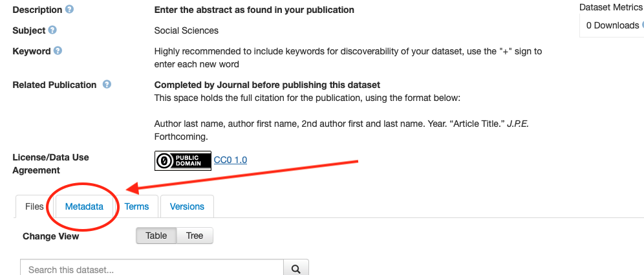The height and width of the screenshot is (275, 644).
Task: Go to the Versions tab
Action: [187, 206]
